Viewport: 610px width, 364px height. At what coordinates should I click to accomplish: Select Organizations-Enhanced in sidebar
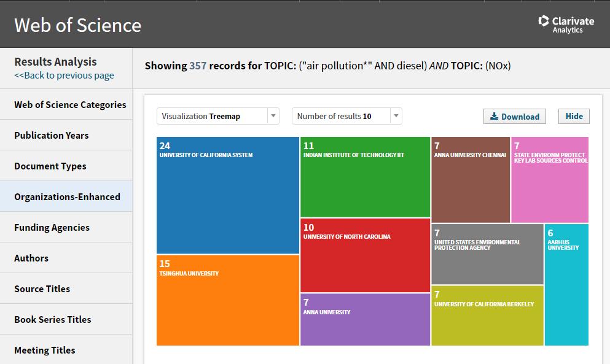(x=66, y=197)
